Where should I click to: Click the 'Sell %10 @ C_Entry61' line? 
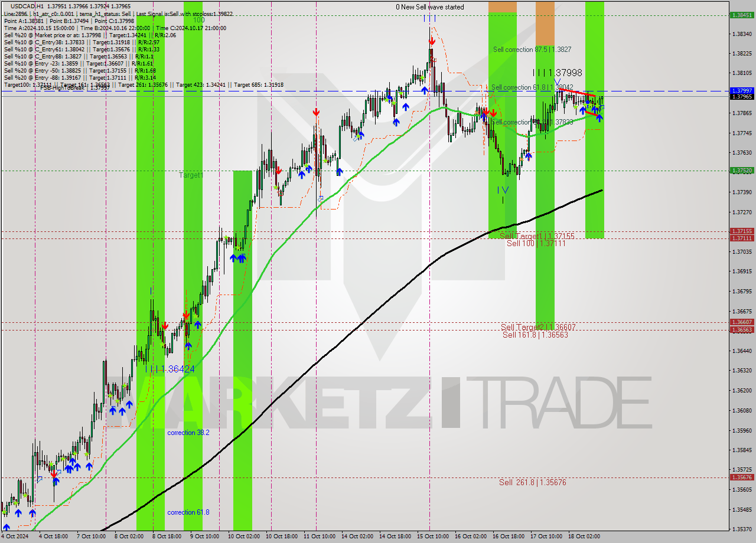pos(82,49)
